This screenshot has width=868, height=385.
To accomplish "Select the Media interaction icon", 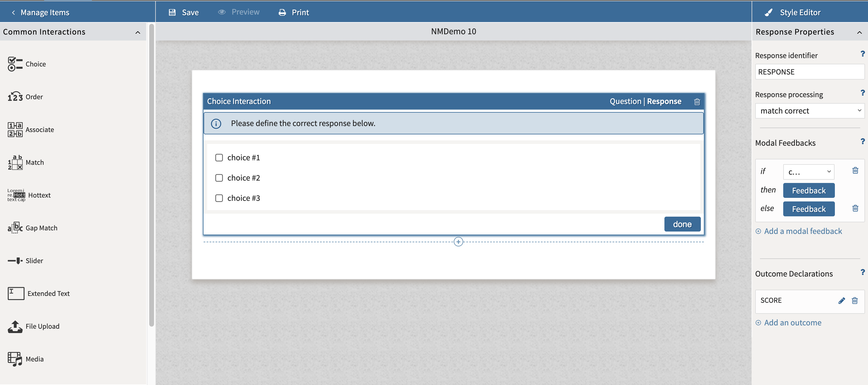I will (x=15, y=359).
